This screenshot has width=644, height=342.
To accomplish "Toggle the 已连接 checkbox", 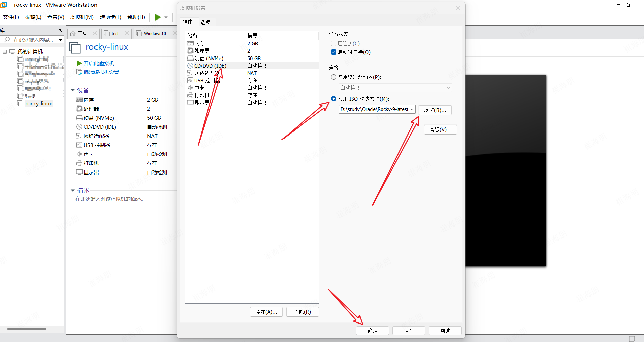I will (334, 43).
